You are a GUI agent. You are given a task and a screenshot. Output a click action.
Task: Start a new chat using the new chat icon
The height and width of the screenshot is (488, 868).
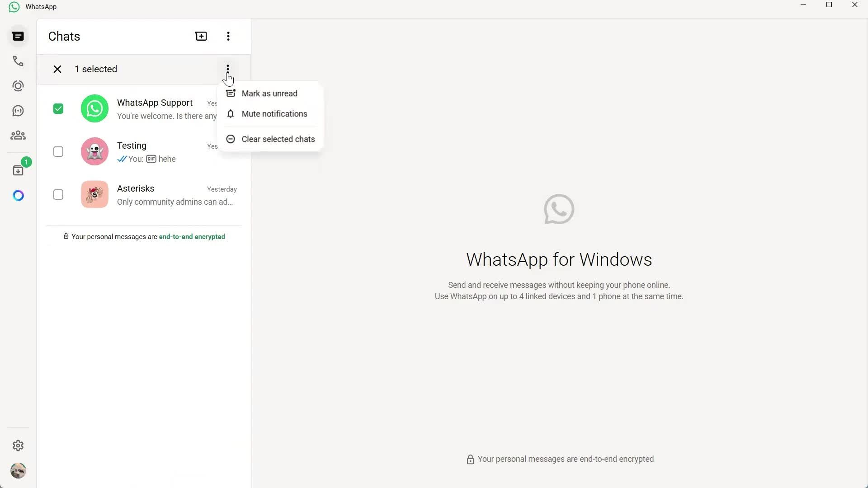click(201, 36)
